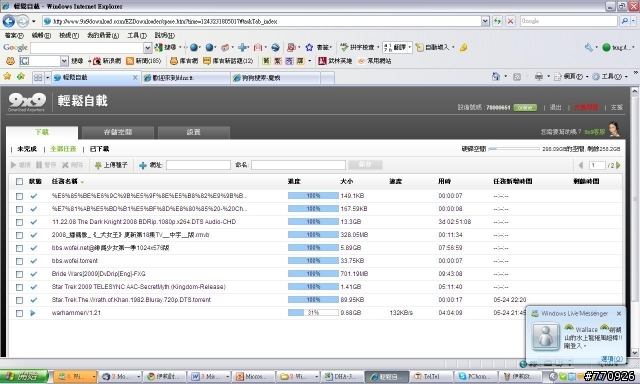The height and width of the screenshot is (384, 640).
Task: Click the 退出 logout link
Action: coord(556,107)
